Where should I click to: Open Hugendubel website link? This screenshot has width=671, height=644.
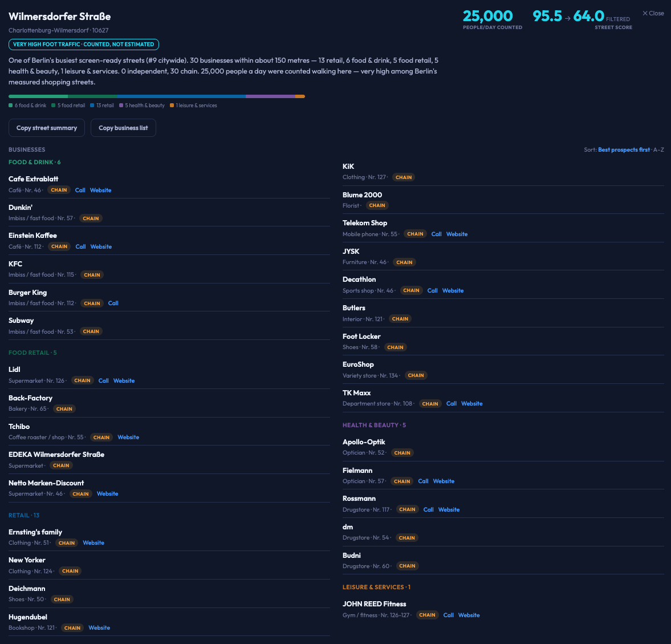(99, 627)
